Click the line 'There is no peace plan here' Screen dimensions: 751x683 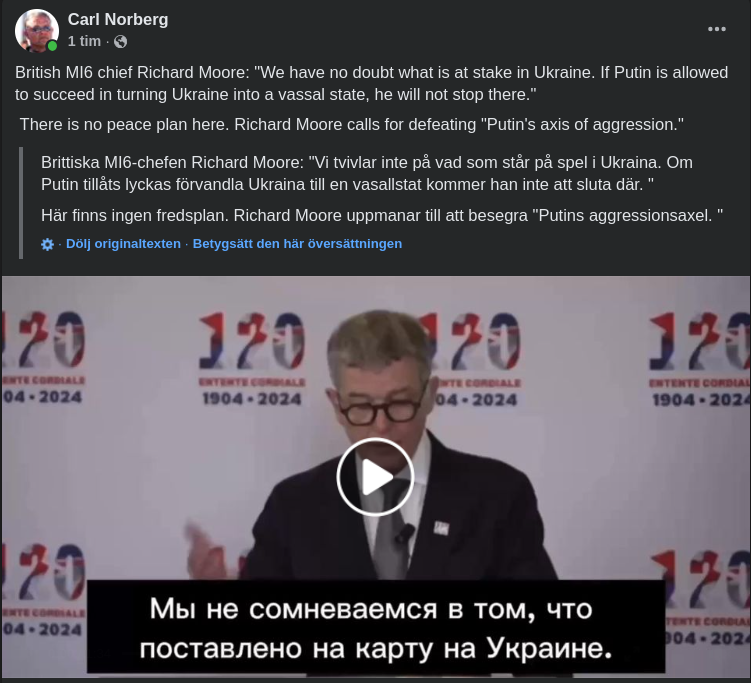coord(352,125)
